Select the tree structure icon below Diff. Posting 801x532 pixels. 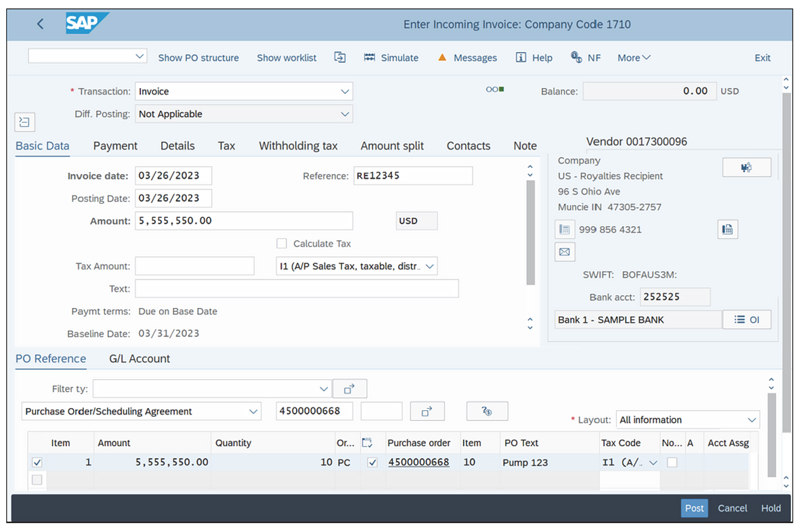pos(24,122)
